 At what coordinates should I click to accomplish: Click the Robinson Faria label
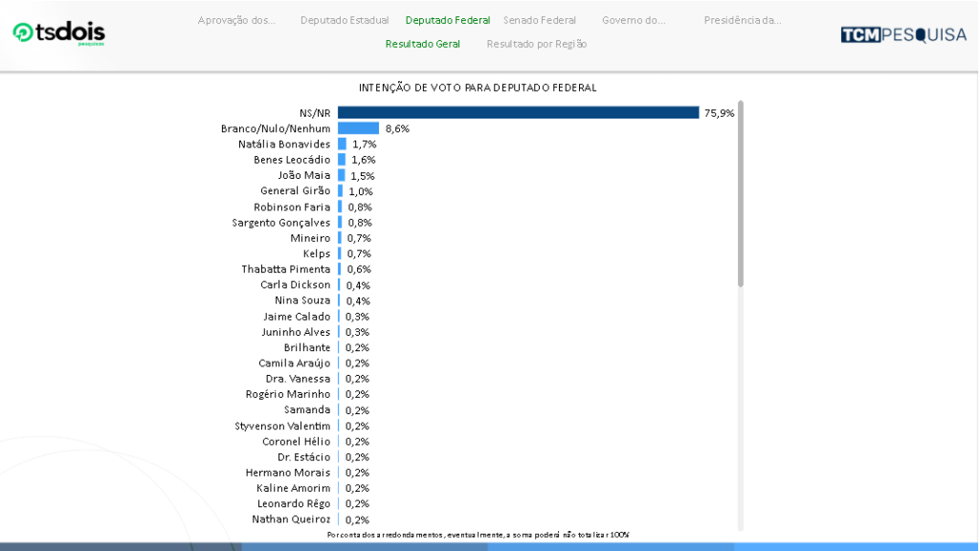pyautogui.click(x=292, y=207)
